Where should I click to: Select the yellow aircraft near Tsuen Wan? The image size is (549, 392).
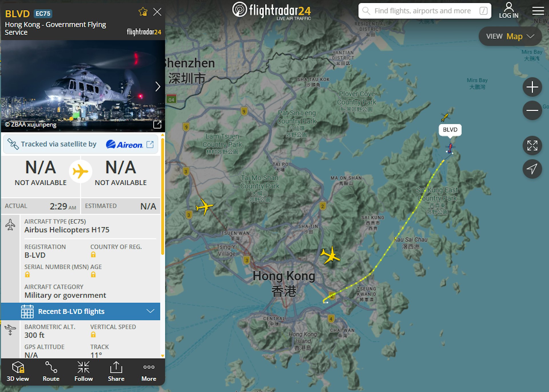click(204, 206)
